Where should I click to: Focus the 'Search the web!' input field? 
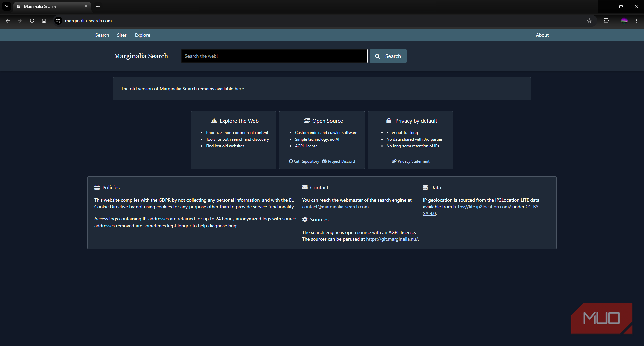[x=274, y=56]
